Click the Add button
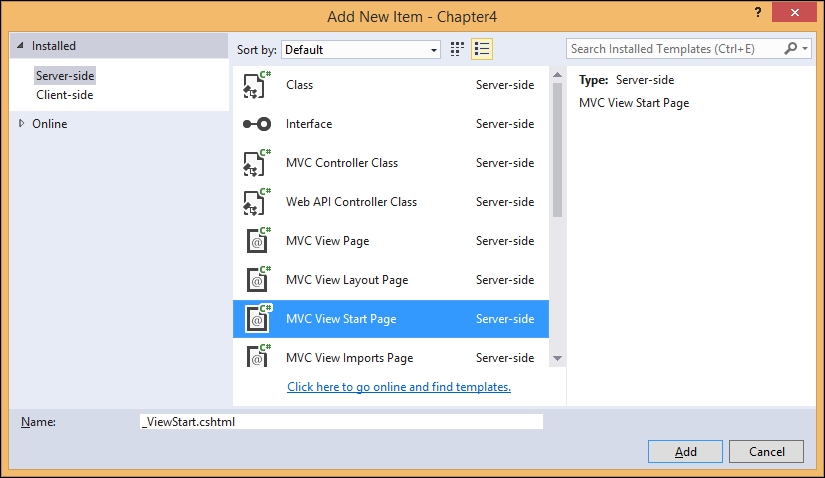 (x=685, y=452)
